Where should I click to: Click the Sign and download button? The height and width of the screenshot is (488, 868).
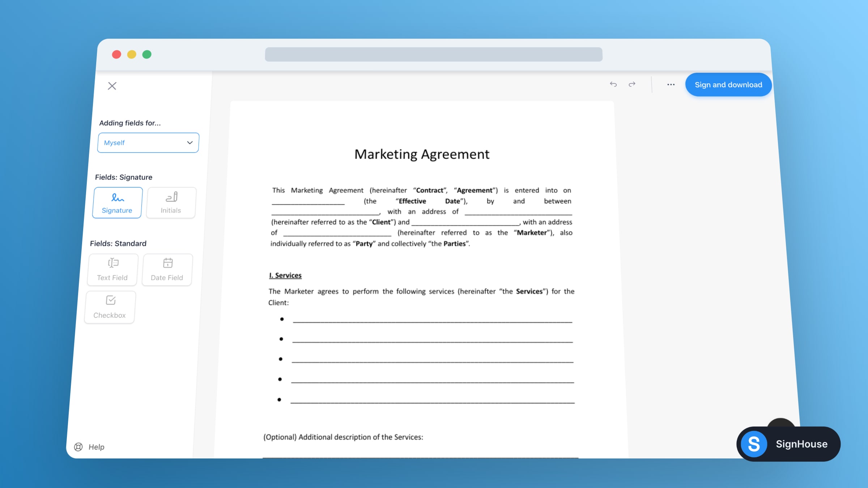[728, 85]
